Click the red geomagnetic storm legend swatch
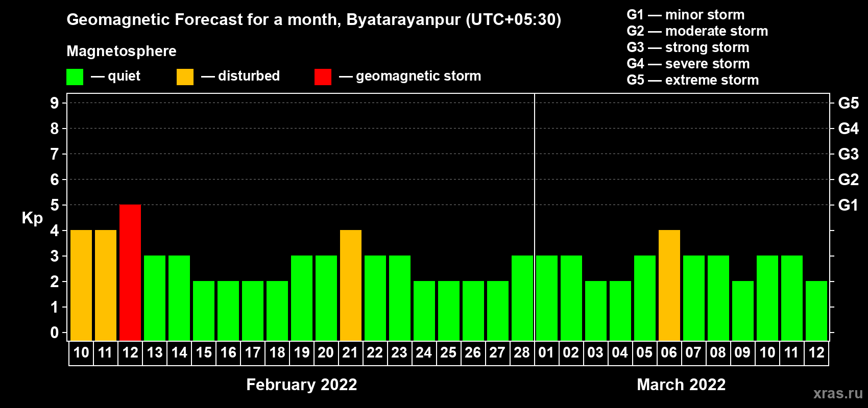Image resolution: width=868 pixels, height=408 pixels. 323,77
